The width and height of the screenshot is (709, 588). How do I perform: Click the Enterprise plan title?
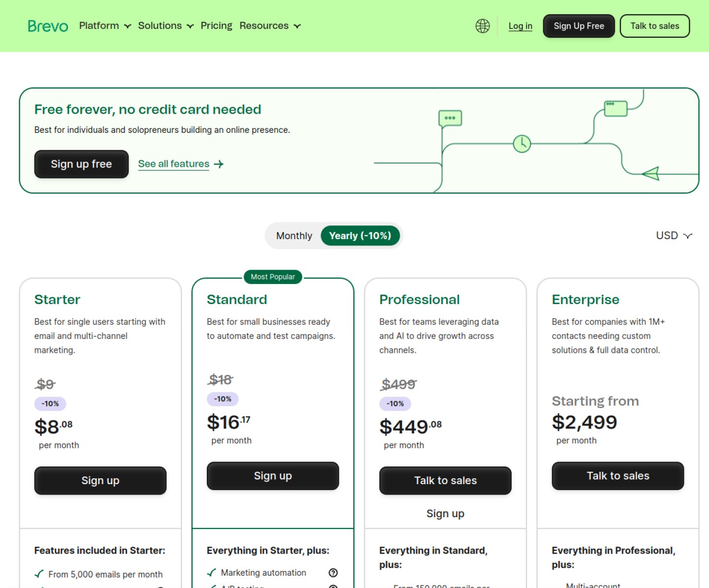pyautogui.click(x=585, y=300)
